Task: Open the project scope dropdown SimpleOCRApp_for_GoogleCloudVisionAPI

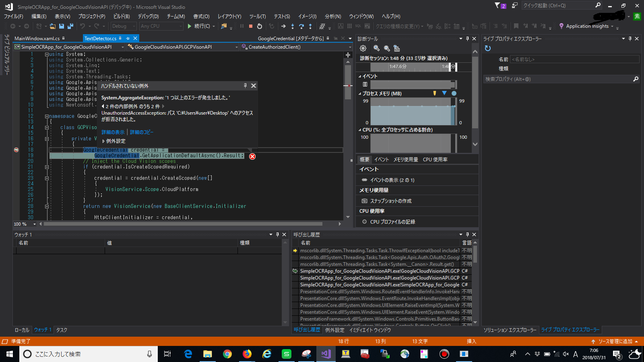Action: click(x=70, y=47)
